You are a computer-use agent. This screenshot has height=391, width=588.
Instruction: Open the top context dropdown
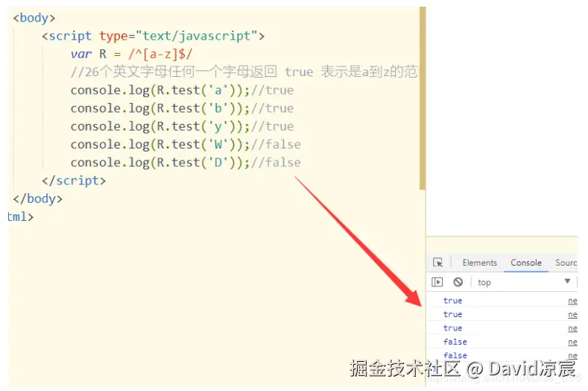pos(524,282)
